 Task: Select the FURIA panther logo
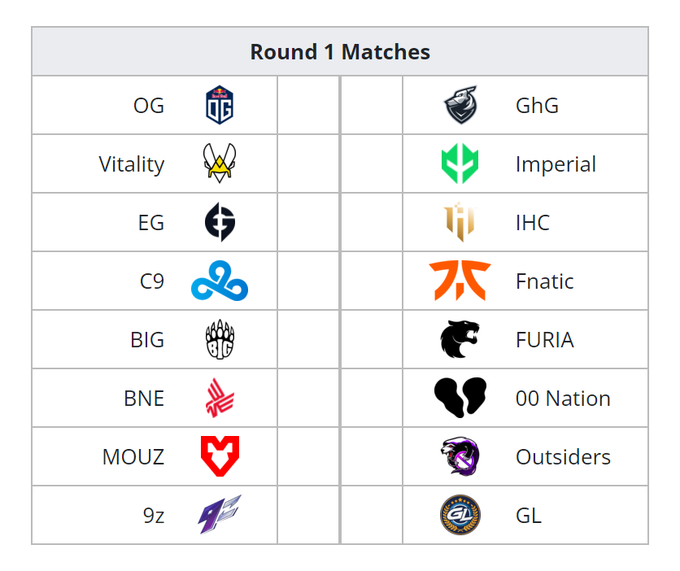click(460, 340)
